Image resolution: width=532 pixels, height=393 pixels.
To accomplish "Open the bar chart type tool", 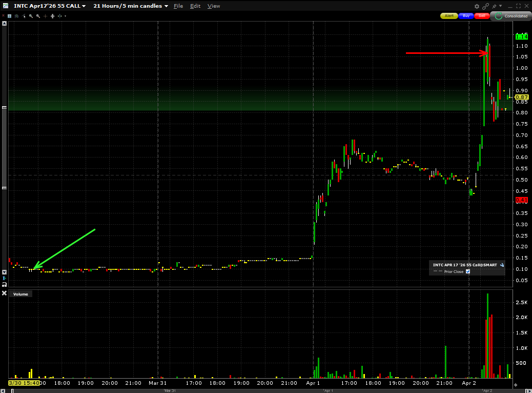I will pos(16,16).
